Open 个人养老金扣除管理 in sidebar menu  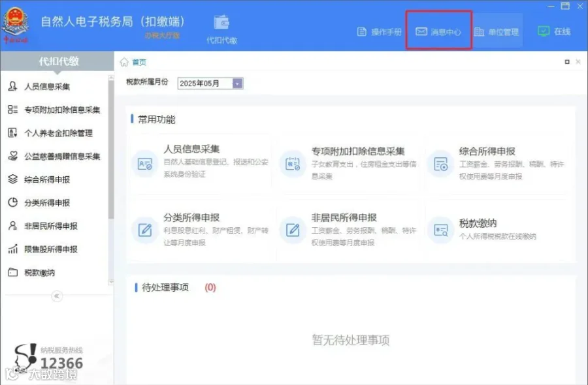click(x=59, y=133)
